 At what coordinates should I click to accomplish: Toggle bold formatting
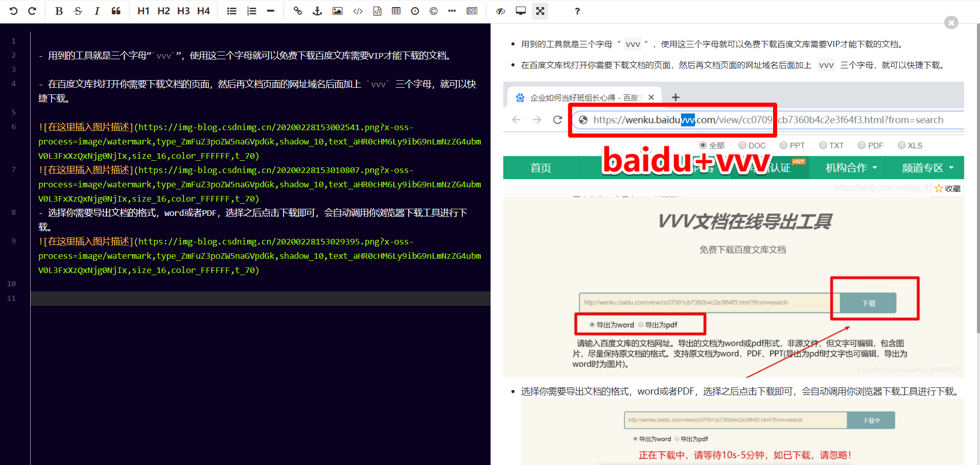click(58, 11)
